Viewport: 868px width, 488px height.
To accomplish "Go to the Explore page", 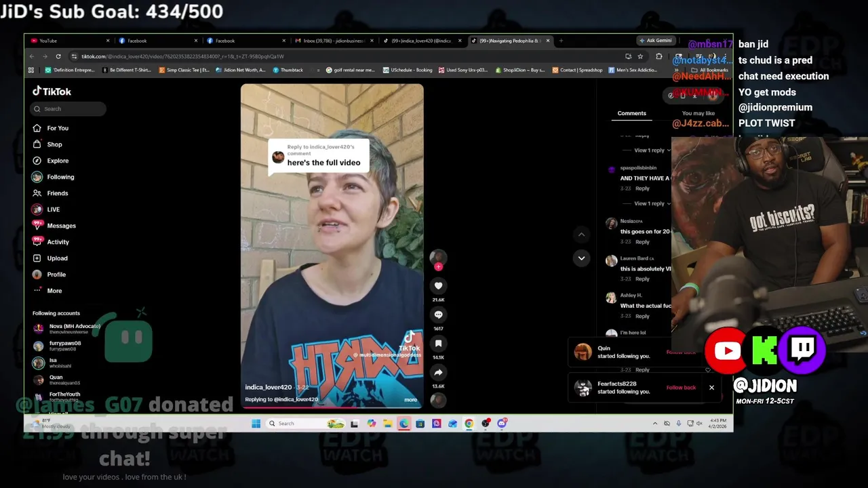I will [51, 161].
